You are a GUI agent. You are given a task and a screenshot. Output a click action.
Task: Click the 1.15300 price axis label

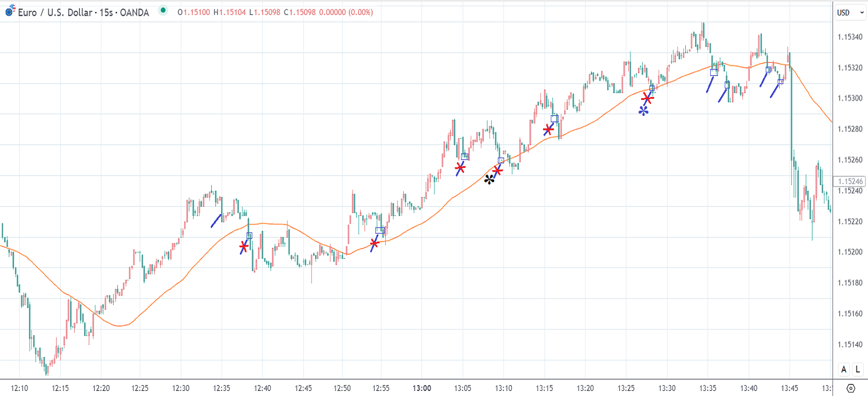click(x=850, y=98)
